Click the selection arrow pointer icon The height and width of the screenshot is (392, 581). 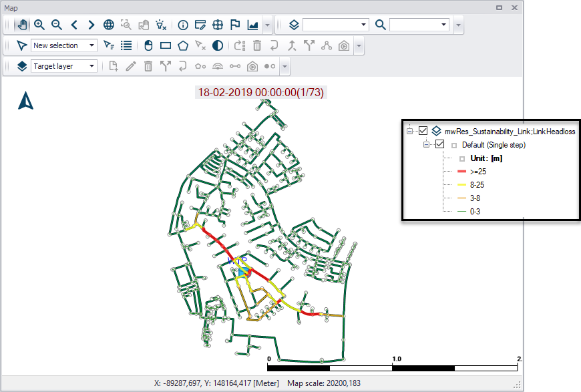22,45
